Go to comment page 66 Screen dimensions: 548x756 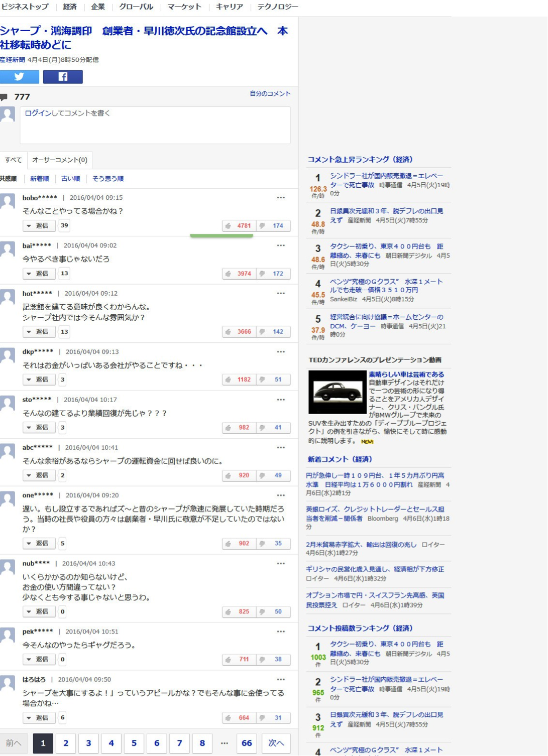coord(247,743)
